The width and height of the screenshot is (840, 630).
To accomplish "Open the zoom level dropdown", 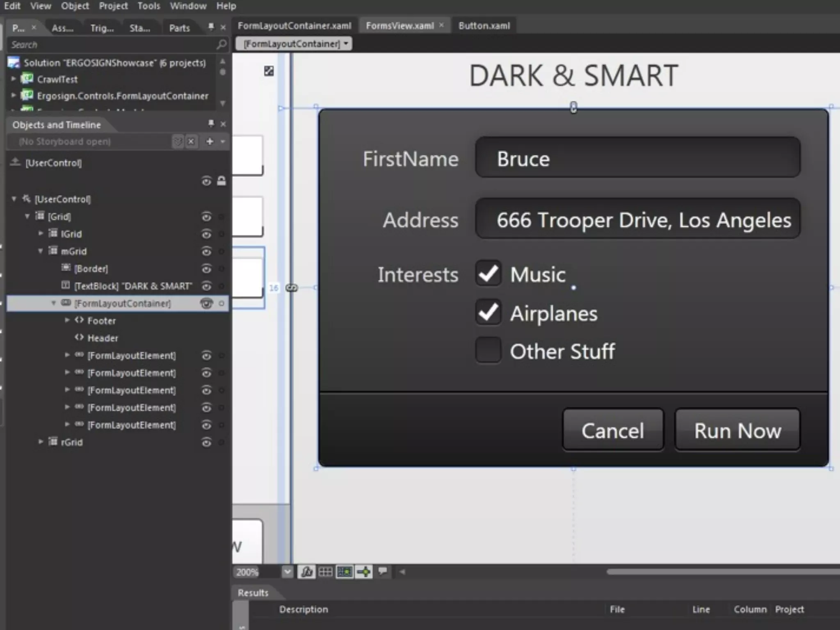I will 288,572.
